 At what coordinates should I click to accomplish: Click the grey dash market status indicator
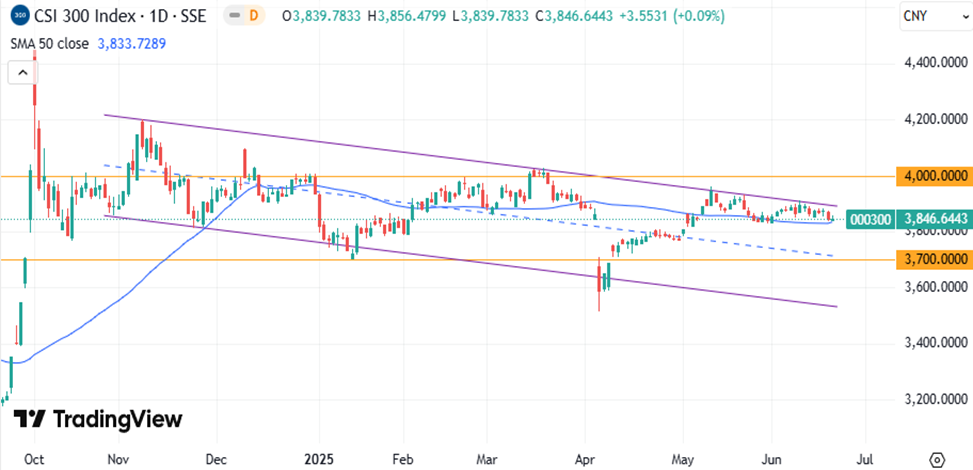232,16
